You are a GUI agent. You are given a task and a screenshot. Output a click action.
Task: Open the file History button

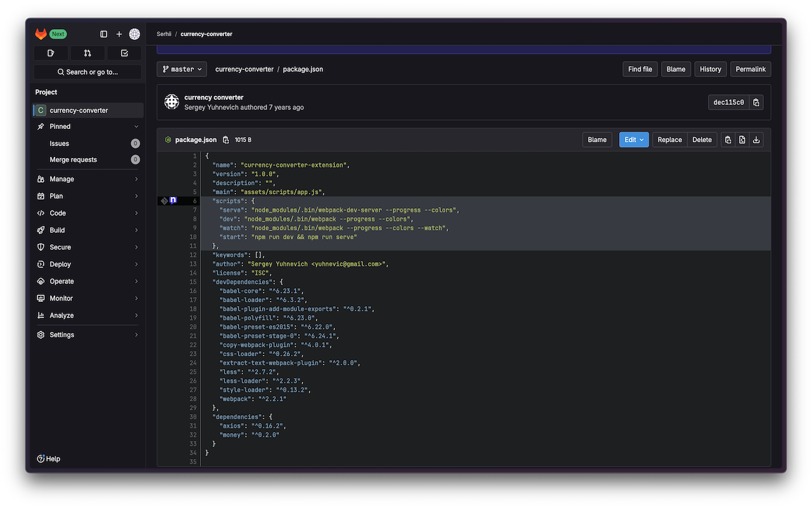tap(710, 69)
